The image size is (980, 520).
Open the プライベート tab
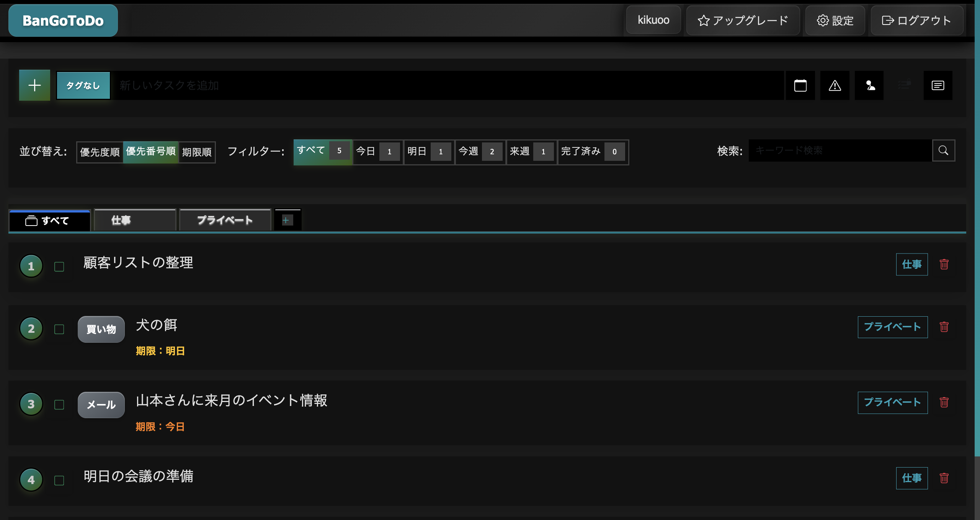point(225,220)
